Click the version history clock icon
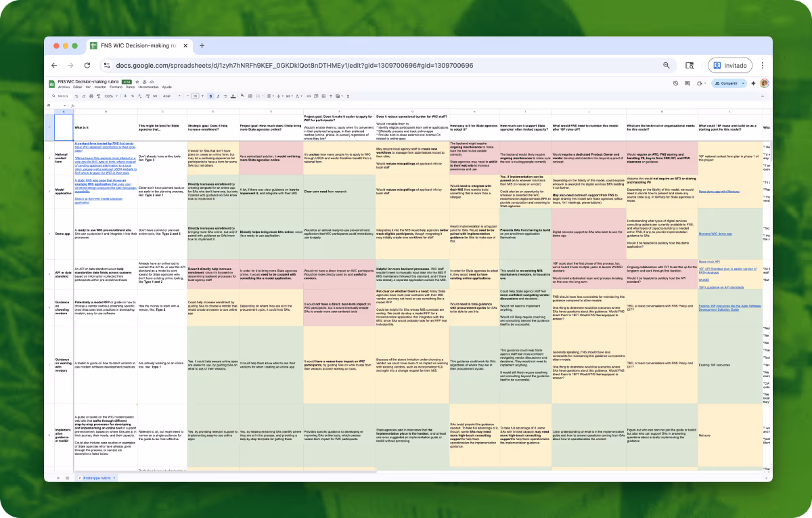Viewport: 812px width, 518px height. (676, 83)
